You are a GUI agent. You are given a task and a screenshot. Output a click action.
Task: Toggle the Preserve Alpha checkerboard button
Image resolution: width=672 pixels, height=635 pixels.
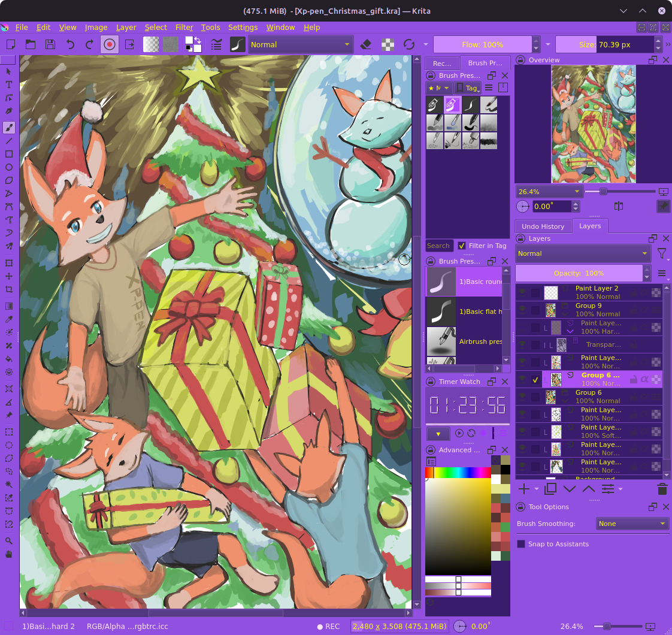(x=388, y=44)
